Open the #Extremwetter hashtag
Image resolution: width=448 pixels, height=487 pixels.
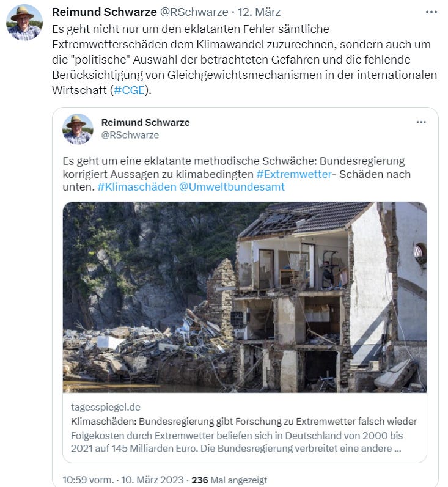pos(294,174)
